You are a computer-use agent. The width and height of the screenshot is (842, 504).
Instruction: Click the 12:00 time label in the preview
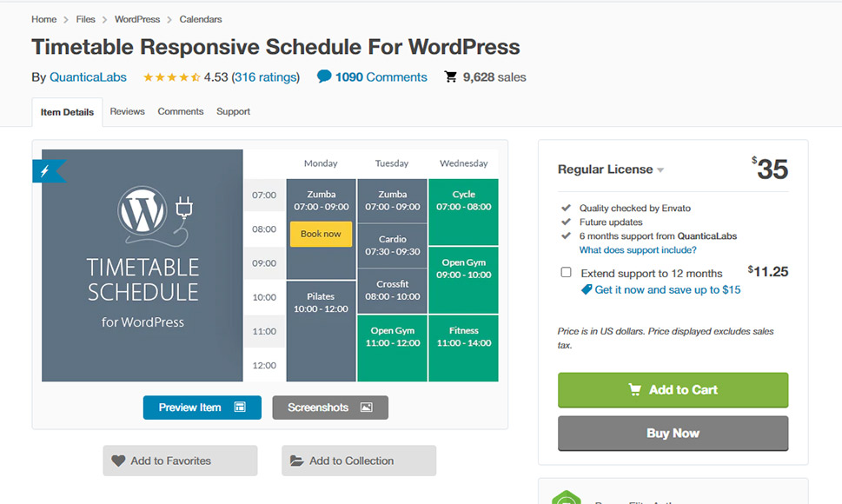(x=264, y=366)
